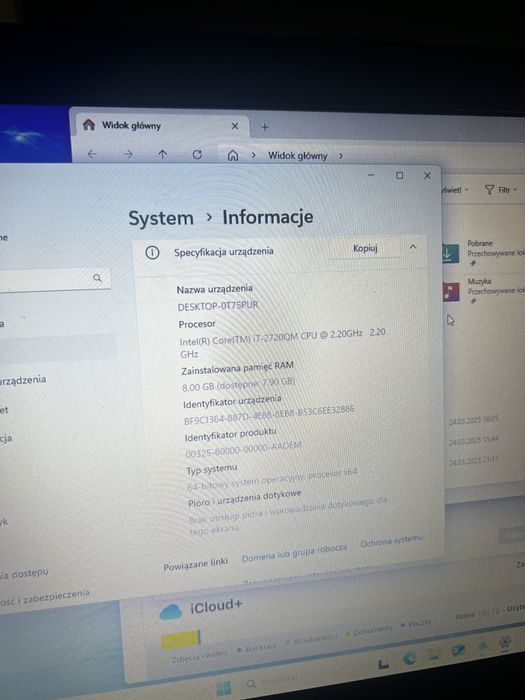This screenshot has width=525, height=700.
Task: Click Widok główny in the address breadcrumb
Action: point(298,156)
